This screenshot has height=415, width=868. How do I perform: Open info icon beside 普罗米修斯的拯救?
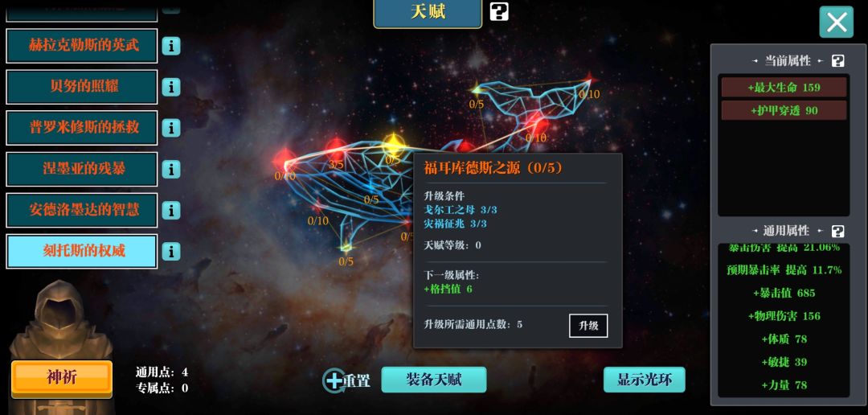point(171,128)
